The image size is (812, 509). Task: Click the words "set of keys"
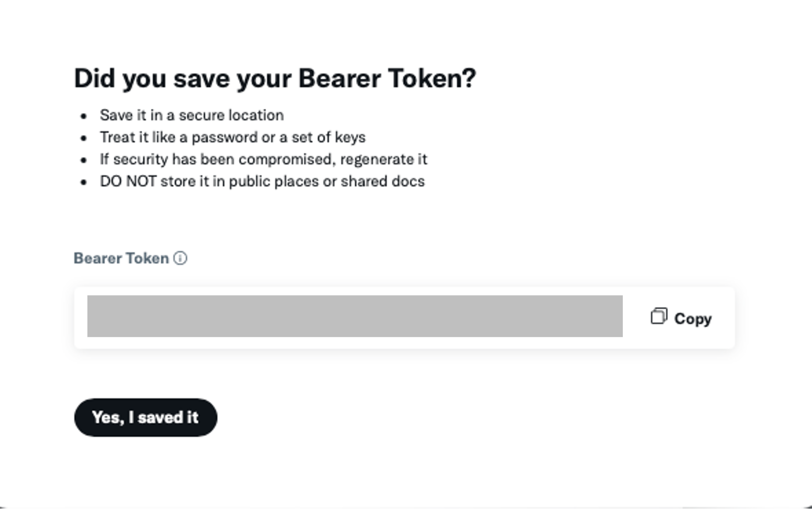click(x=328, y=137)
